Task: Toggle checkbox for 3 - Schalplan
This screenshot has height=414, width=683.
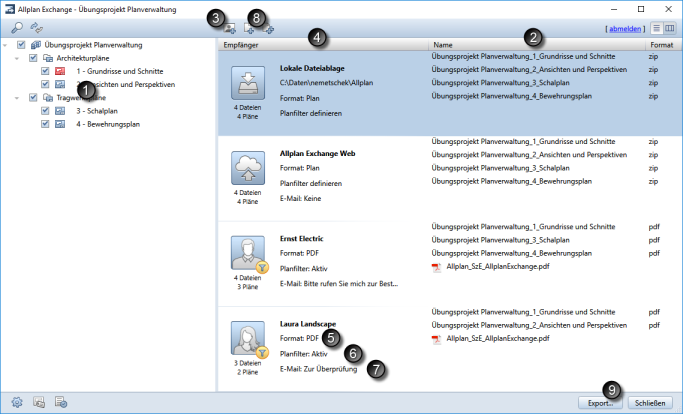Action: [45, 111]
